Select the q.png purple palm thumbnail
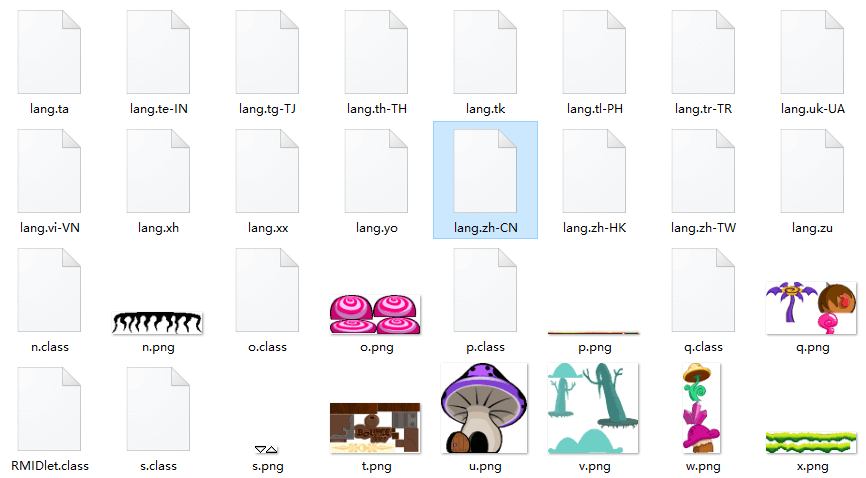 tap(811, 308)
